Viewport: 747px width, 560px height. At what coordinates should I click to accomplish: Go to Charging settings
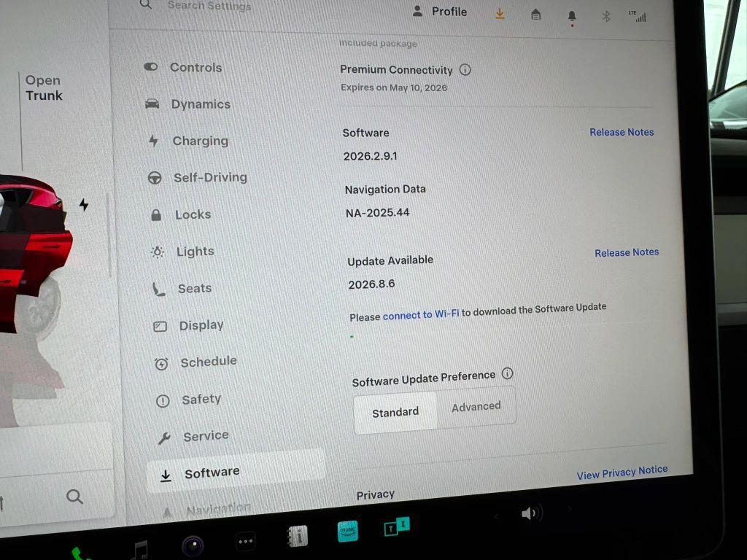pos(200,141)
